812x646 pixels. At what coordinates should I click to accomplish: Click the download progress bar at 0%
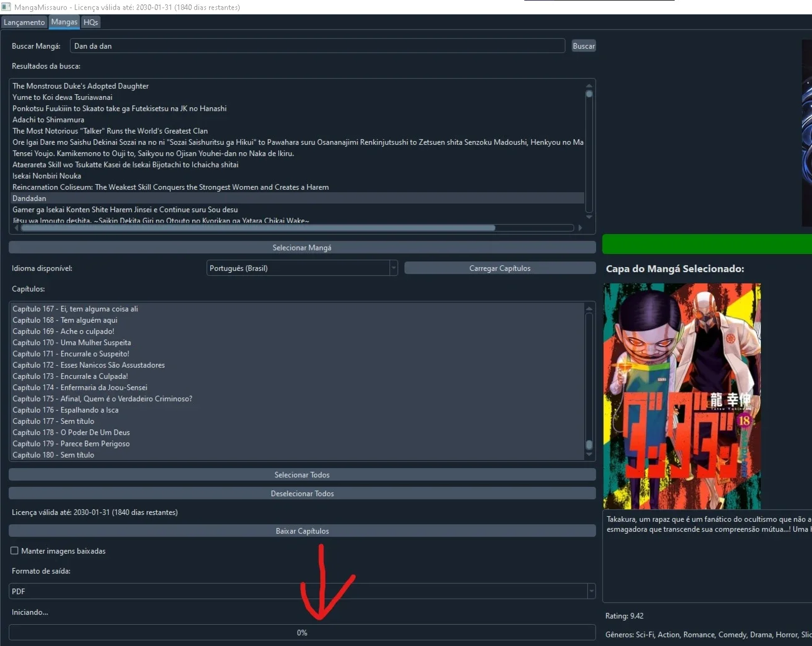pos(302,632)
